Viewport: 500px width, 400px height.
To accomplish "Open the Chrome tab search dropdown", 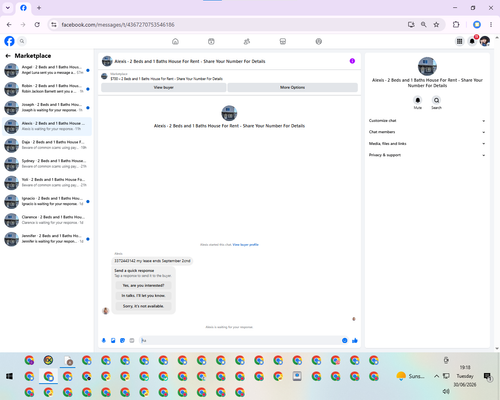I will (8, 8).
